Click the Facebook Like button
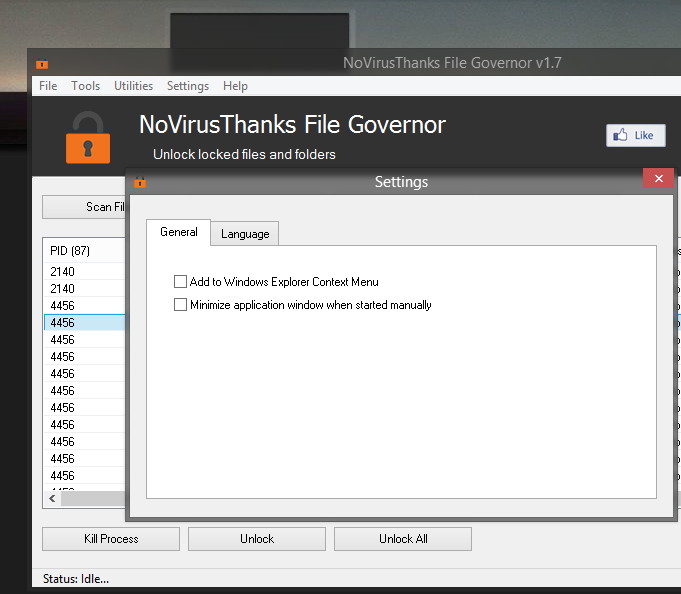Viewport: 681px width, 594px height. coord(636,135)
